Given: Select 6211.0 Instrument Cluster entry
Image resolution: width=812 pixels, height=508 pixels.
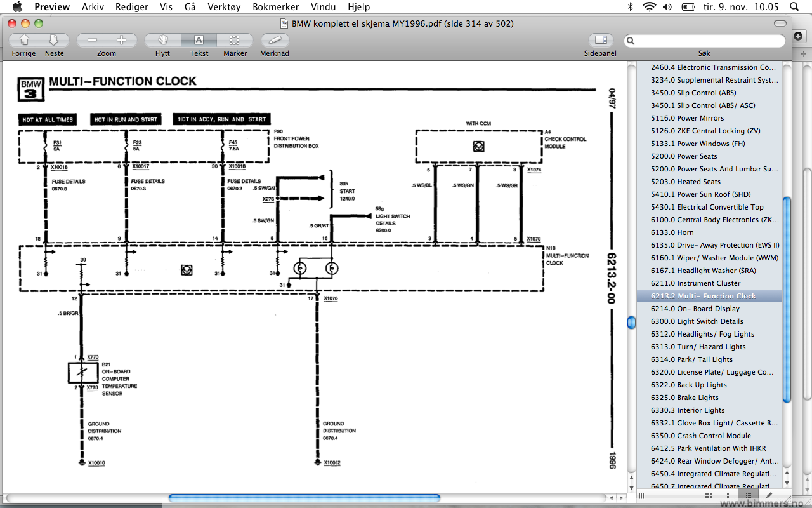Looking at the screenshot, I should [x=709, y=283].
